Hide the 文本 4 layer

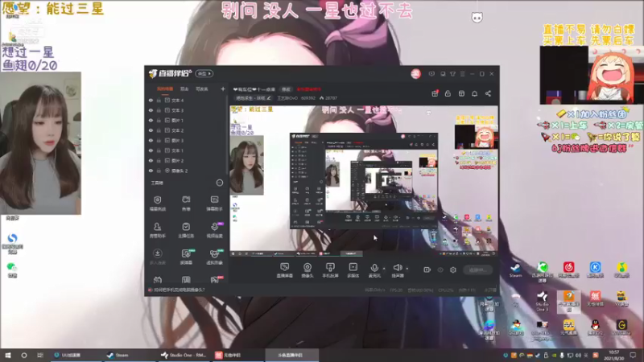click(151, 100)
